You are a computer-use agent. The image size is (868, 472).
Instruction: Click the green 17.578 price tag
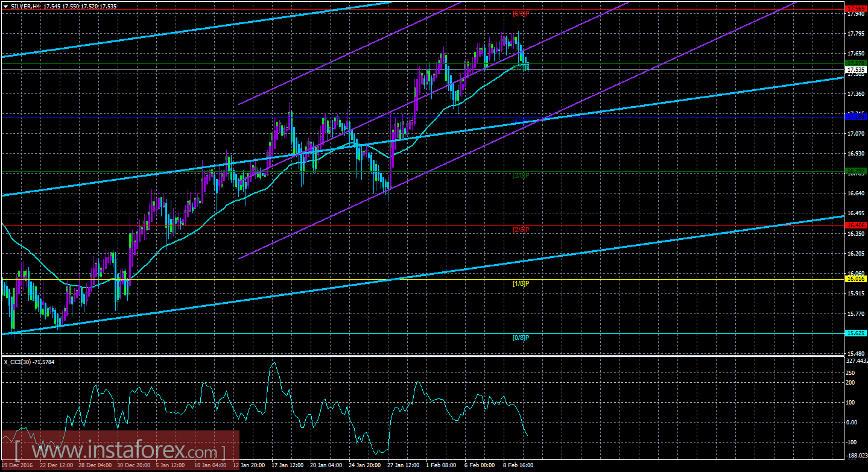tap(856, 63)
